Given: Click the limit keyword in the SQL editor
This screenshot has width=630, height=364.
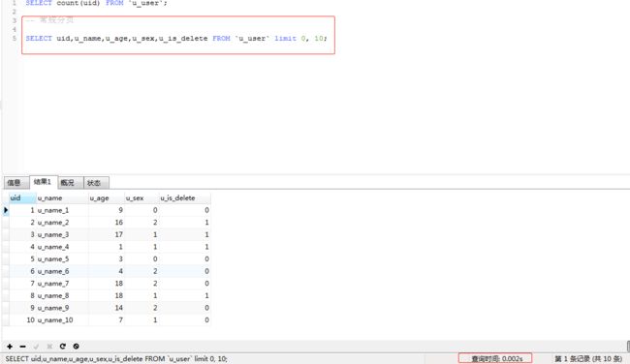Looking at the screenshot, I should (285, 39).
